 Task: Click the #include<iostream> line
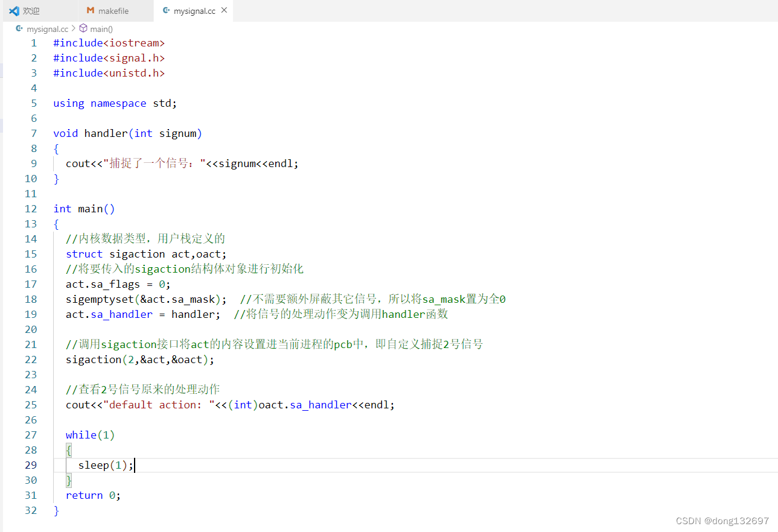(x=109, y=43)
